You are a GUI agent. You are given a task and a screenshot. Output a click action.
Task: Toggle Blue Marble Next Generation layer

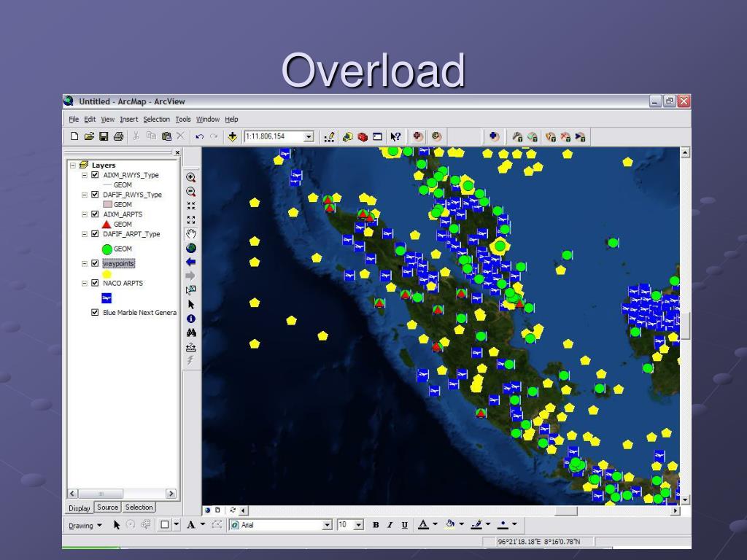coord(95,312)
